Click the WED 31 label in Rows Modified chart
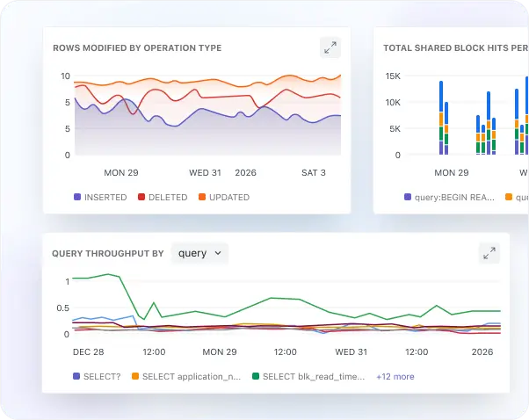This screenshot has height=420, width=529. (x=205, y=173)
